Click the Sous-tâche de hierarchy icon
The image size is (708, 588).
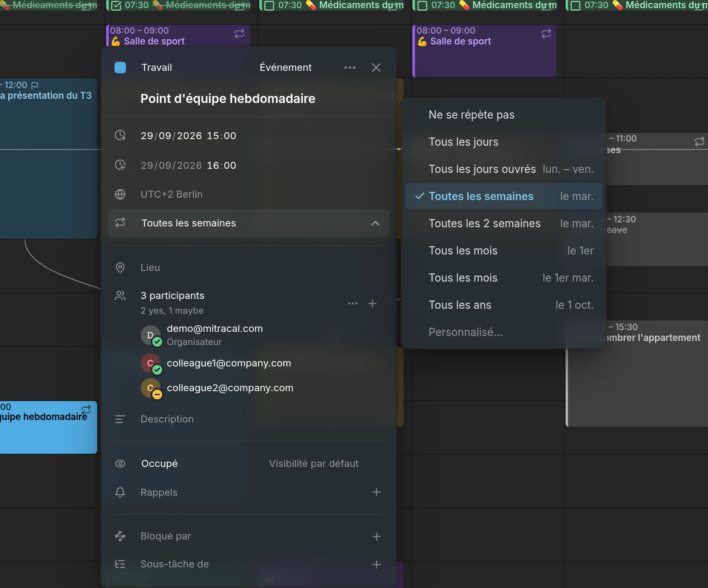(x=120, y=564)
